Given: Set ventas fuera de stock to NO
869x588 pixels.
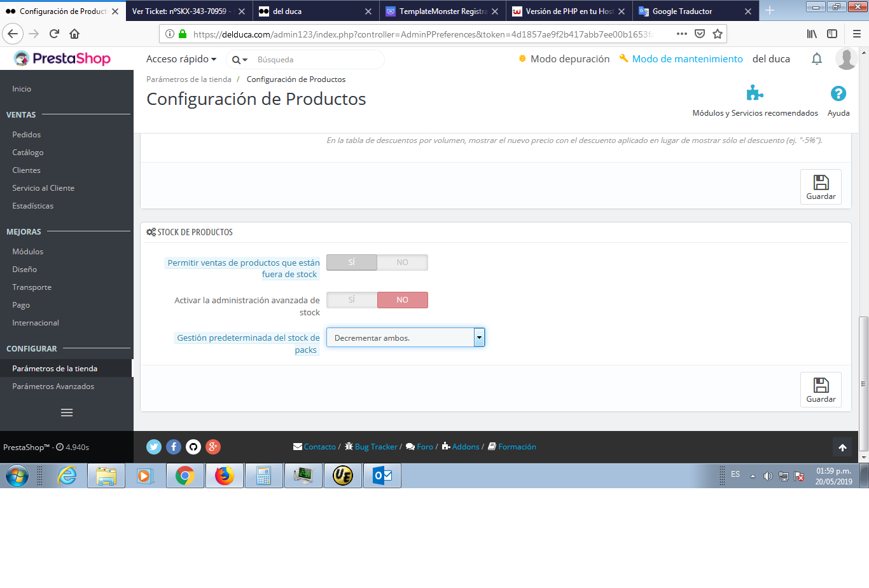Looking at the screenshot, I should [402, 262].
